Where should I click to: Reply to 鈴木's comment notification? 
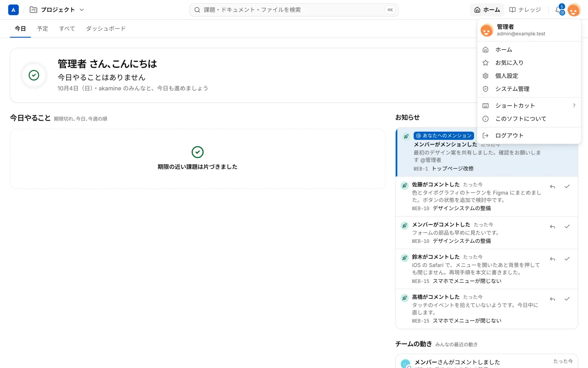552,259
